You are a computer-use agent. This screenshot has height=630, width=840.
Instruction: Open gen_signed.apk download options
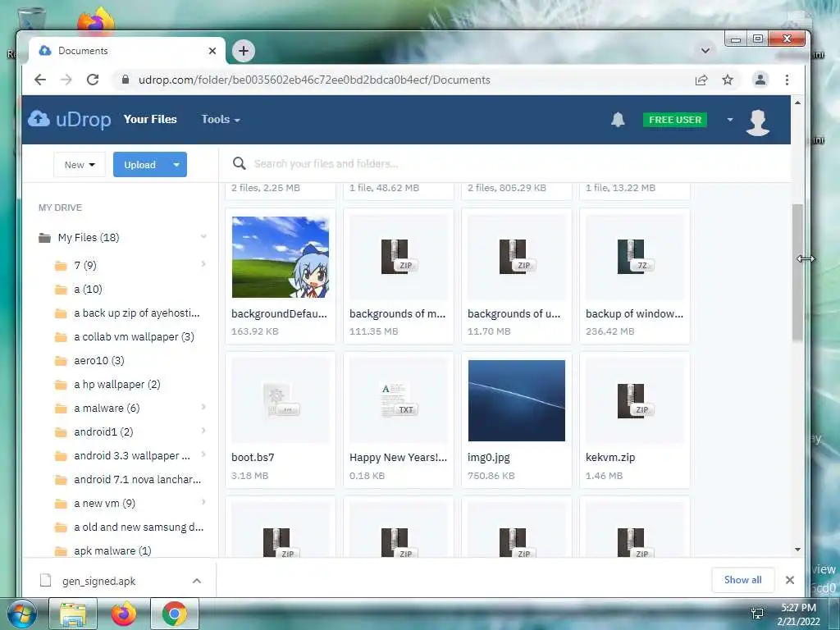197,581
